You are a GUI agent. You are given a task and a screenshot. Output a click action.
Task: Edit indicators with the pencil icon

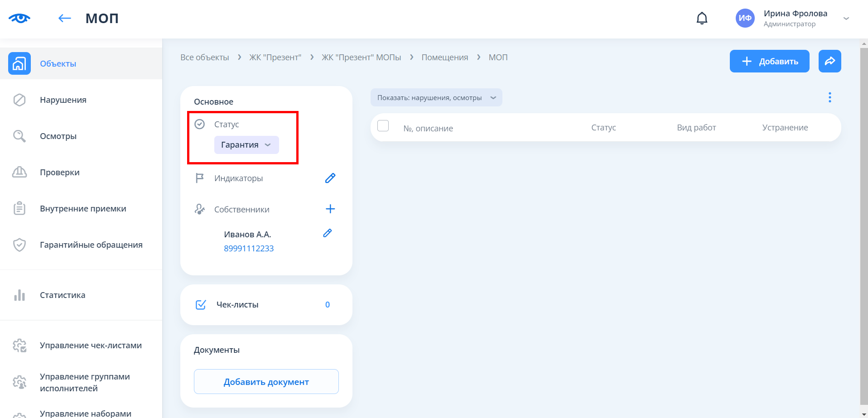point(330,178)
